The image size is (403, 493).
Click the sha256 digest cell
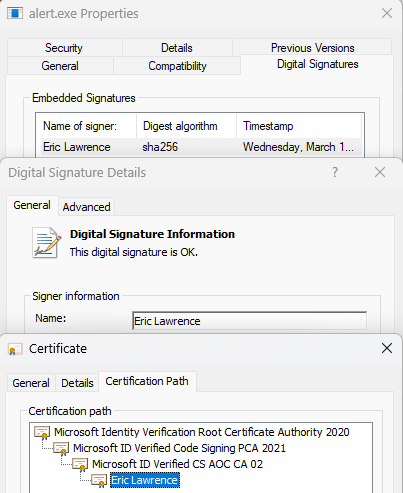click(x=160, y=147)
